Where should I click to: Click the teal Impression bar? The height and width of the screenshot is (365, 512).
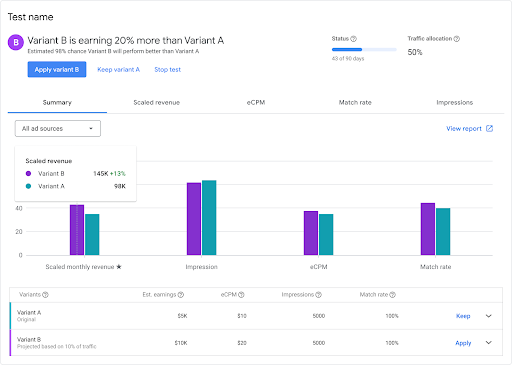tap(209, 218)
